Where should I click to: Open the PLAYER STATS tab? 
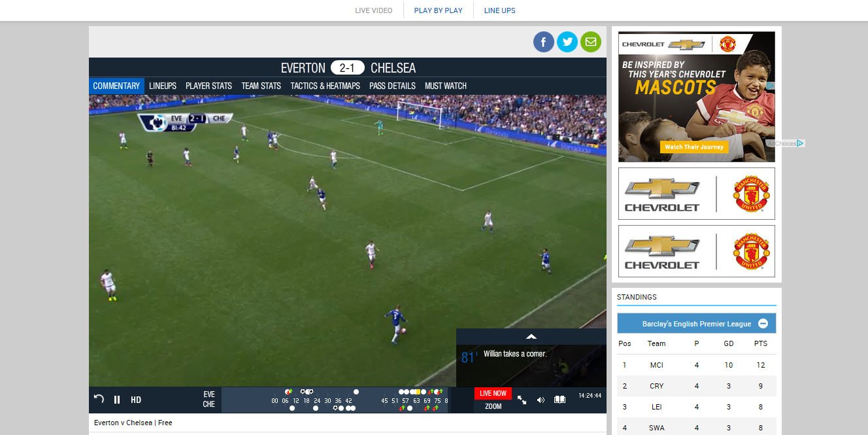pos(209,86)
